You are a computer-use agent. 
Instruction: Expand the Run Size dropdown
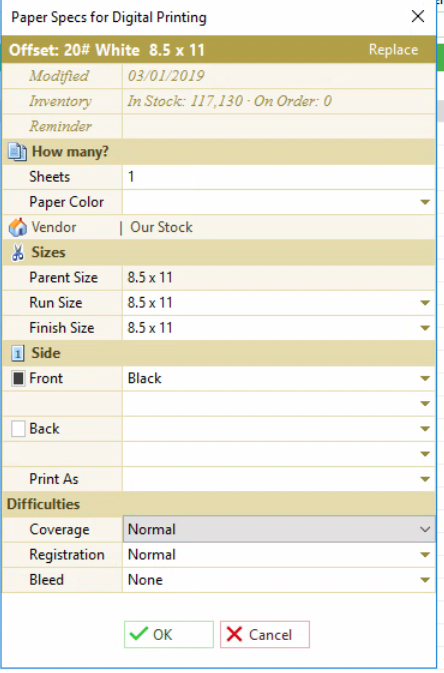[425, 303]
